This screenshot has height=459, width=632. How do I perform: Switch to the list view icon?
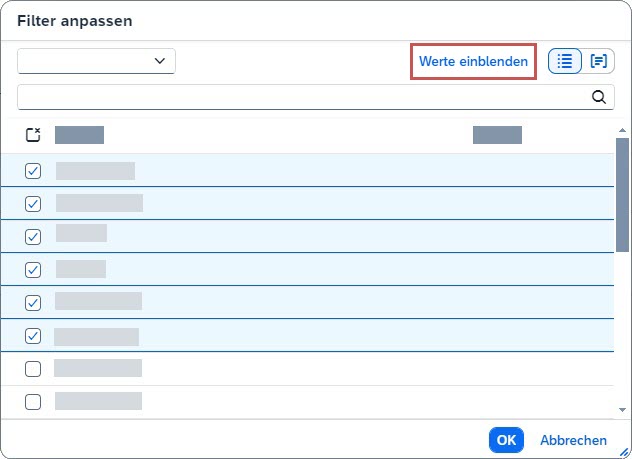pos(565,61)
